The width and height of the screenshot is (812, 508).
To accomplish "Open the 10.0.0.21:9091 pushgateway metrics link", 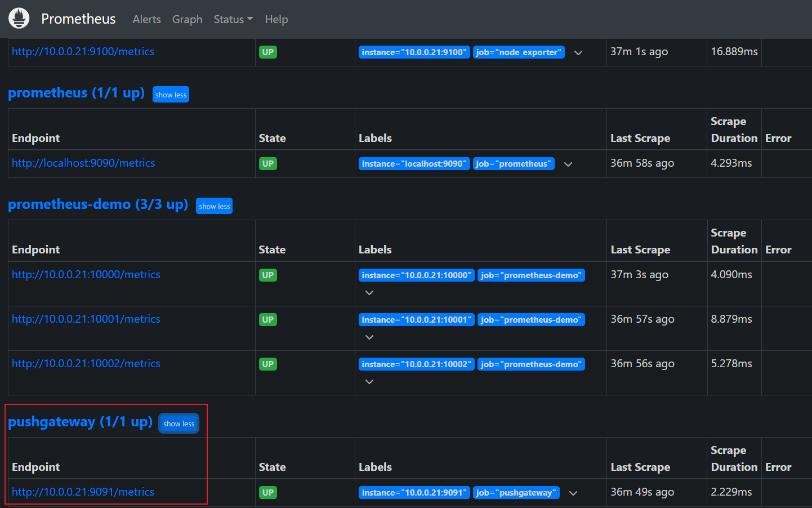I will (x=83, y=492).
